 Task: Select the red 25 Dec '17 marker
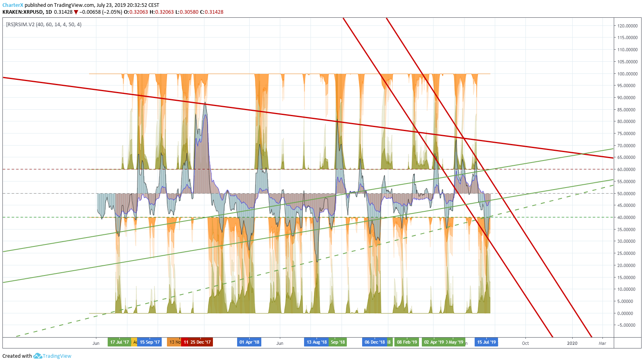point(200,342)
